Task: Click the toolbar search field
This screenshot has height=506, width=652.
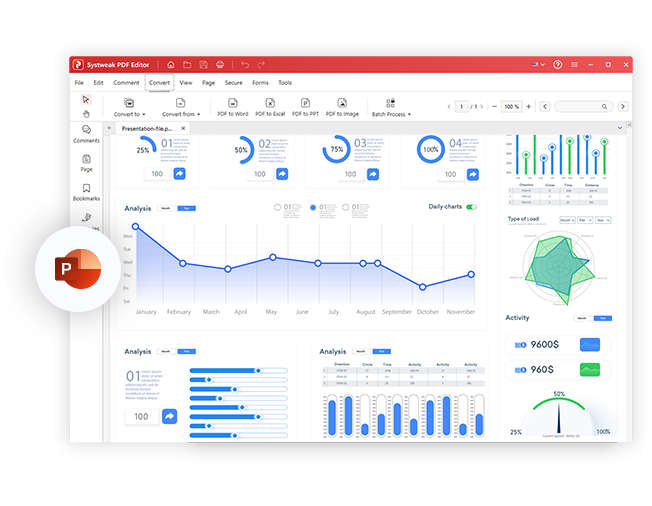Action: [584, 106]
